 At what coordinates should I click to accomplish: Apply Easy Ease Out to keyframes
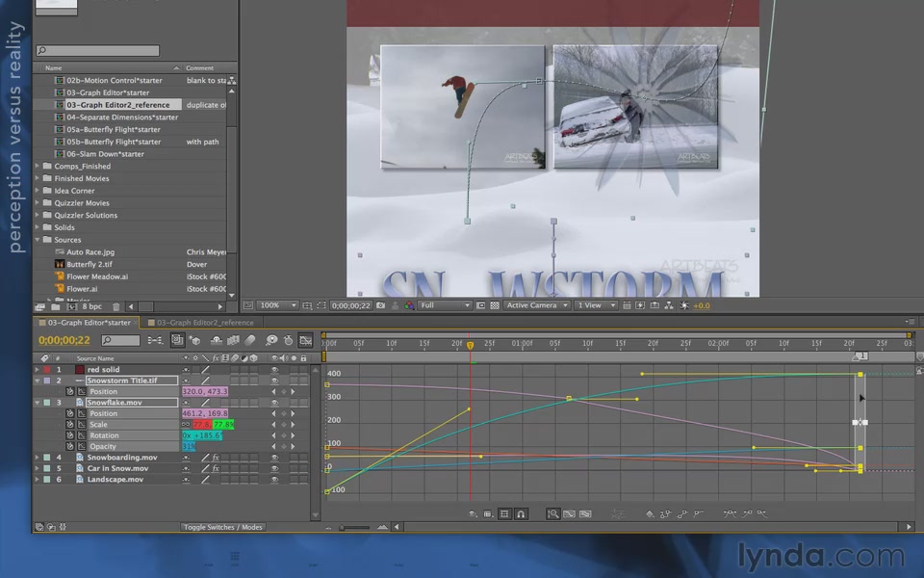(762, 514)
